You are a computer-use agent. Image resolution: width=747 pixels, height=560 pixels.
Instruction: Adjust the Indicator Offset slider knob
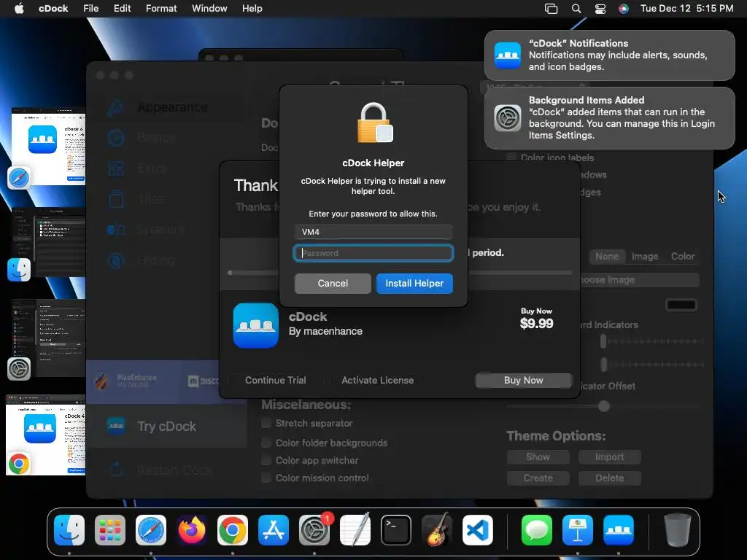[603, 406]
